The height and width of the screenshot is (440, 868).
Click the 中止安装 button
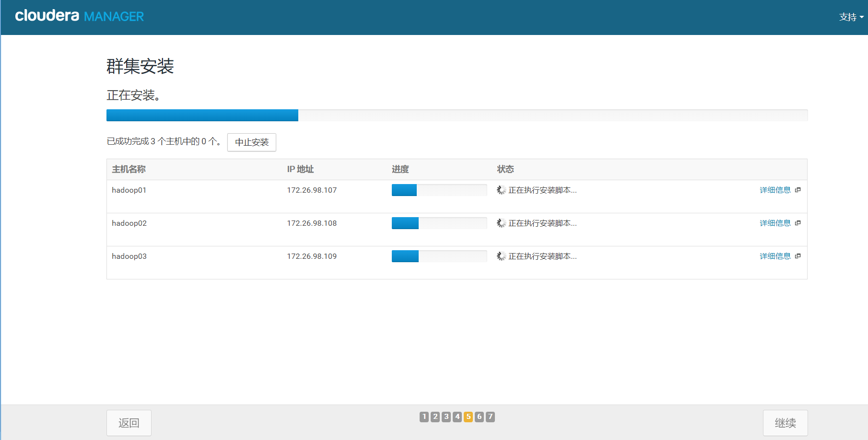click(252, 142)
